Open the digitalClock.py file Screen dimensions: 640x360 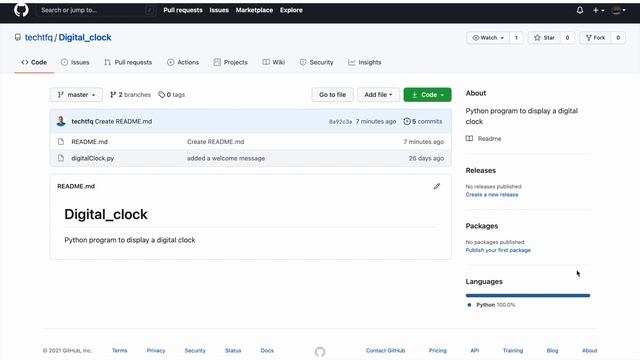[93, 158]
